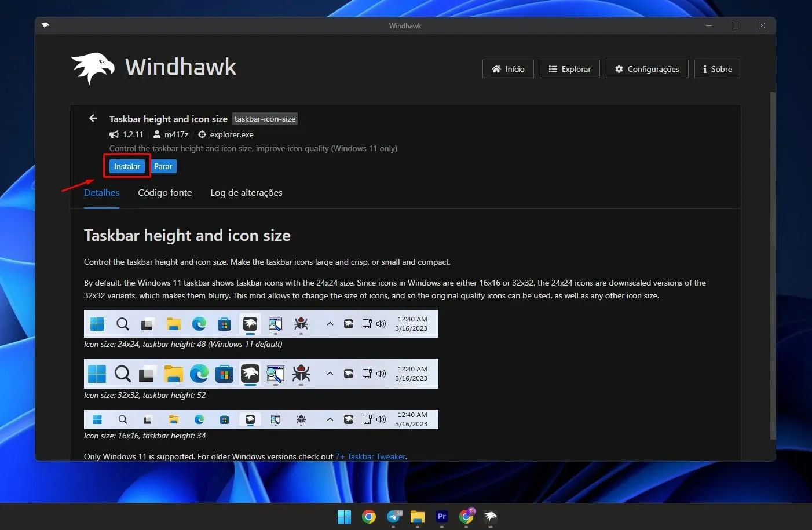Open File Explorer from the taskbar
Image resolution: width=812 pixels, height=530 pixels.
[x=418, y=517]
